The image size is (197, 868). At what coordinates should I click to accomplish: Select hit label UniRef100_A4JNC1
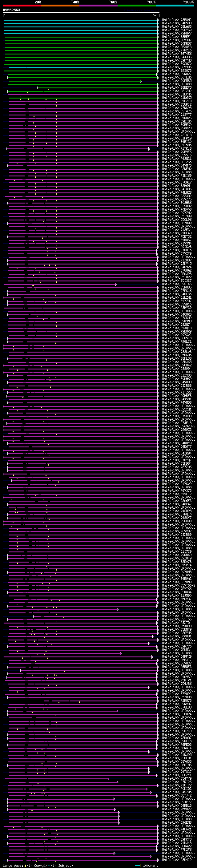[x=177, y=159]
